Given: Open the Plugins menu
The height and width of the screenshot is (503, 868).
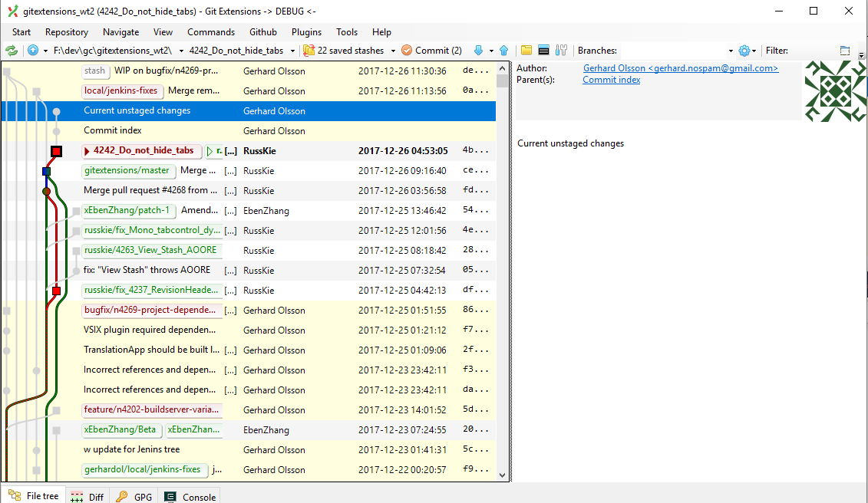Looking at the screenshot, I should click(x=306, y=31).
